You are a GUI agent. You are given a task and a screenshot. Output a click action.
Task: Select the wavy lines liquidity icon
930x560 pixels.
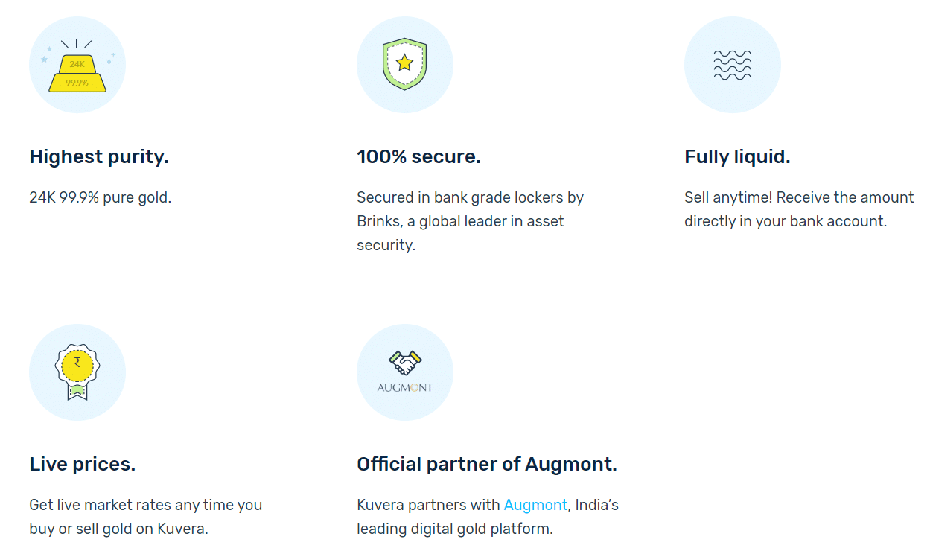[732, 65]
